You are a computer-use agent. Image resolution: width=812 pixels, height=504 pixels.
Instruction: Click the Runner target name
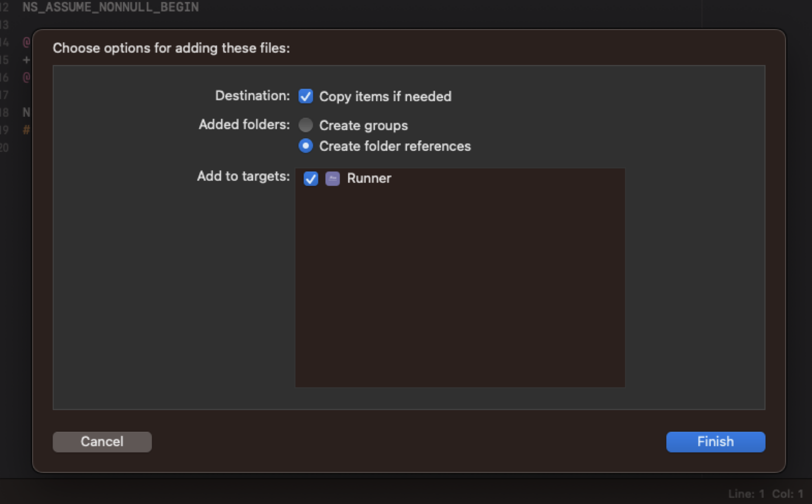tap(369, 178)
